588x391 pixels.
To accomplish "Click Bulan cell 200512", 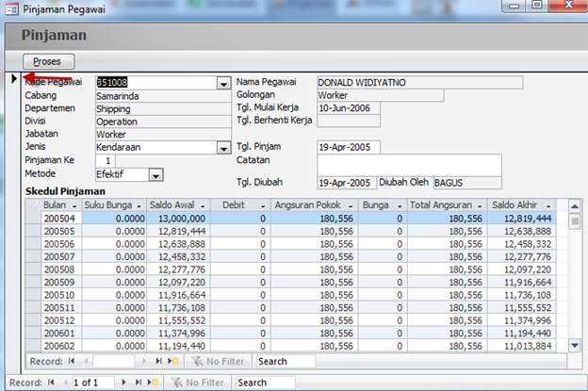I will [61, 320].
